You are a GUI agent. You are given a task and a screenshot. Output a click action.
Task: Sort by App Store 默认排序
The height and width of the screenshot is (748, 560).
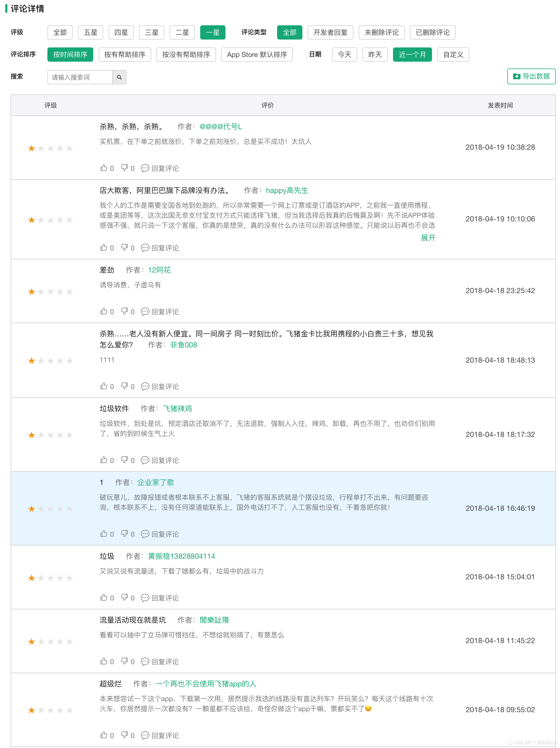[x=257, y=55]
